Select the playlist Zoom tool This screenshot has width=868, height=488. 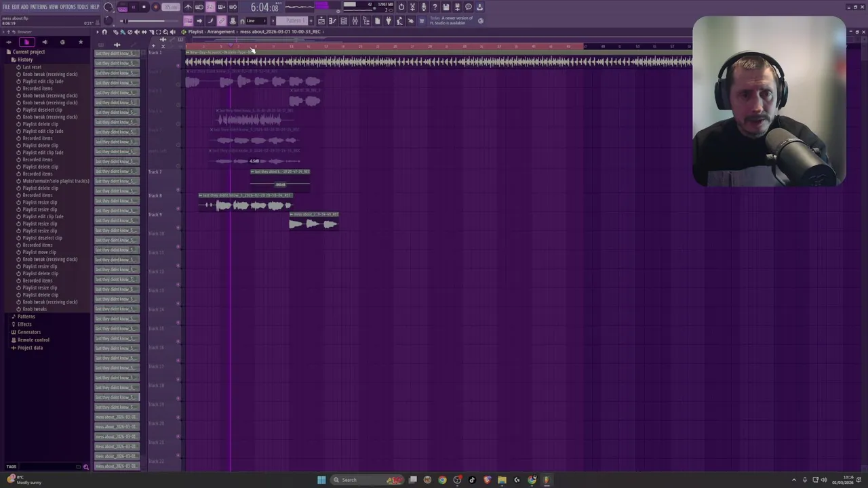[165, 32]
